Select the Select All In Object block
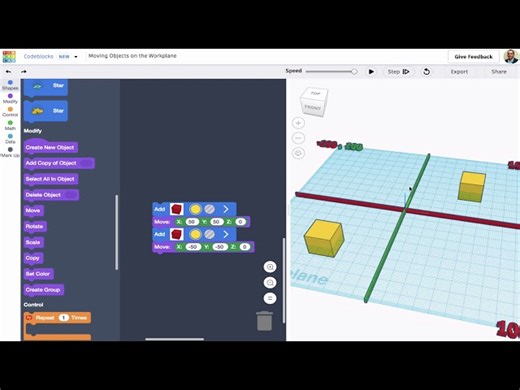520x390 pixels. pyautogui.click(x=51, y=179)
